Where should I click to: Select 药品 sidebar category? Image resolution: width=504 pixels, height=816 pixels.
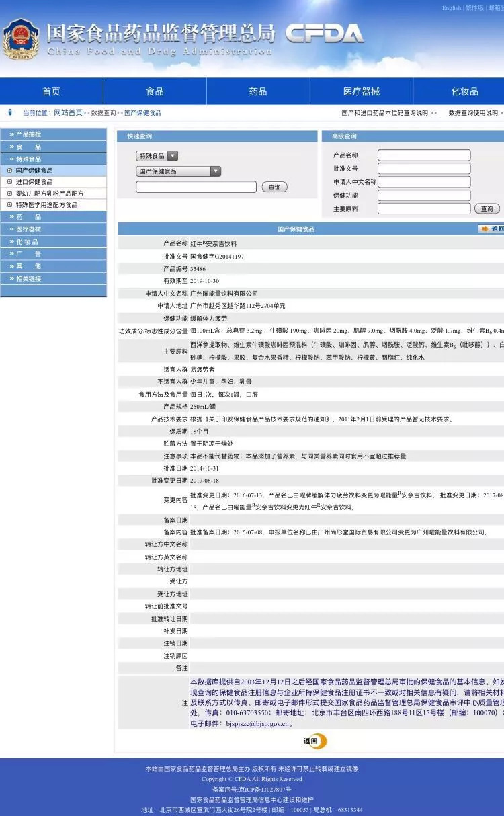[53, 217]
